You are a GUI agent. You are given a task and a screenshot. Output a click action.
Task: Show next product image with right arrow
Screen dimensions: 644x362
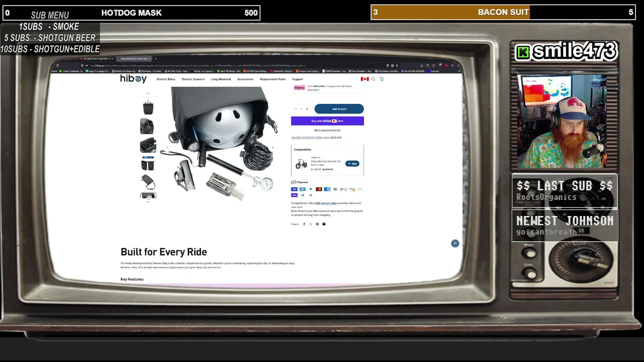(273, 148)
